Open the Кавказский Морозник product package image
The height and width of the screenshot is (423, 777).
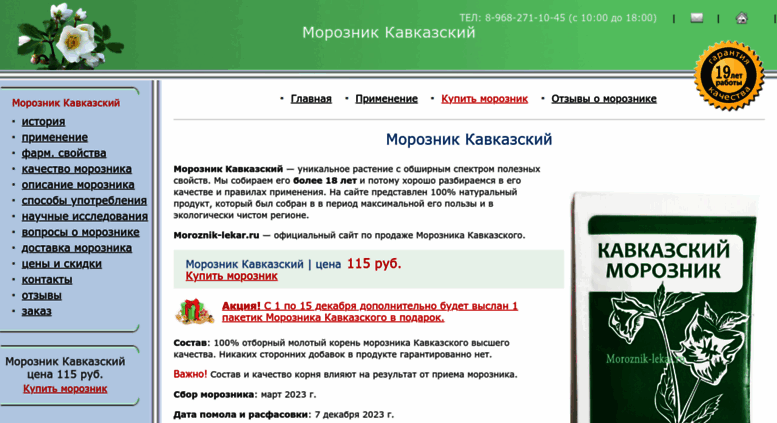click(665, 307)
